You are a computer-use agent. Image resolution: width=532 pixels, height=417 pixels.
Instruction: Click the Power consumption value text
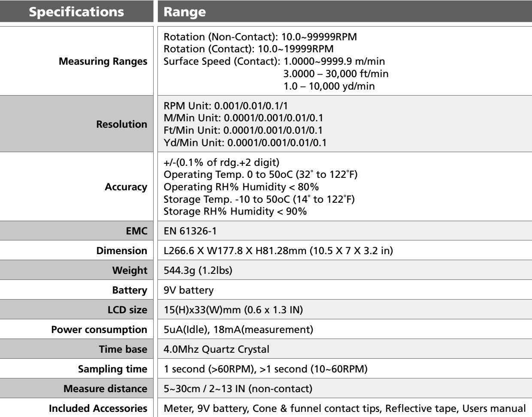238,330
